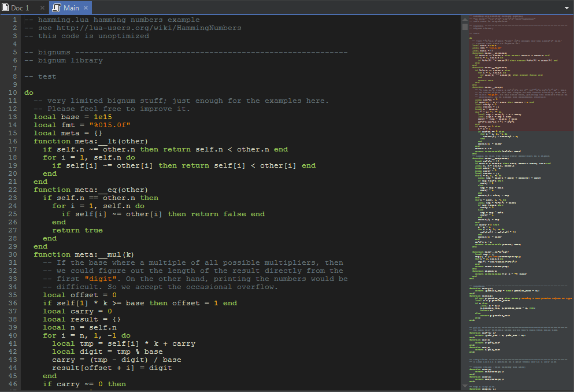Click the number 1e15 in local base
This screenshot has width=574, height=392.
[103, 117]
